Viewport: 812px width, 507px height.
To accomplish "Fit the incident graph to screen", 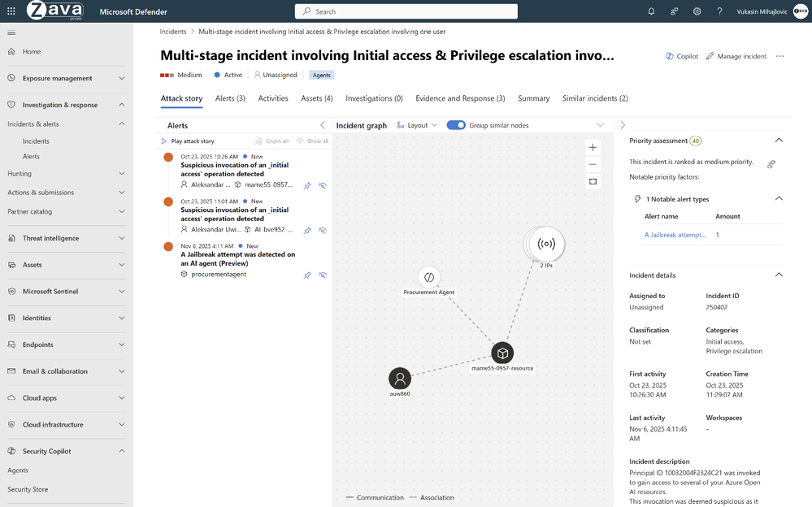I will click(x=593, y=181).
